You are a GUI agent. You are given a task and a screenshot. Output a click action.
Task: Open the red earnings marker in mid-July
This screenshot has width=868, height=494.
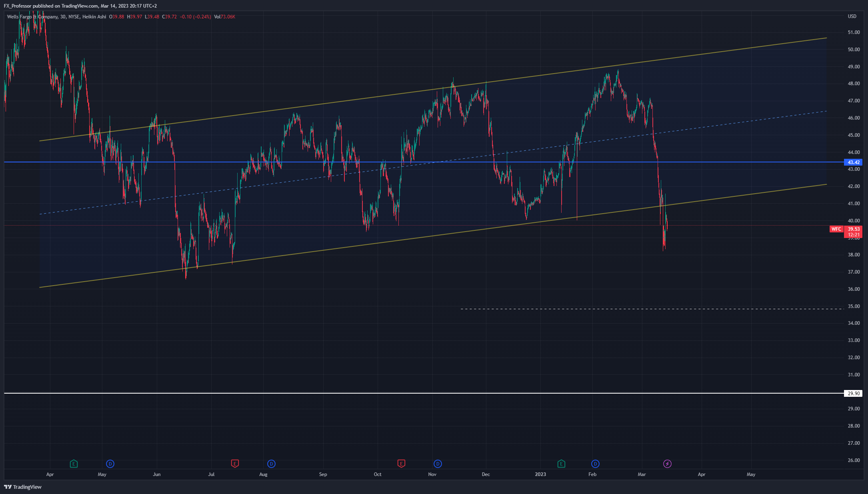tap(235, 464)
